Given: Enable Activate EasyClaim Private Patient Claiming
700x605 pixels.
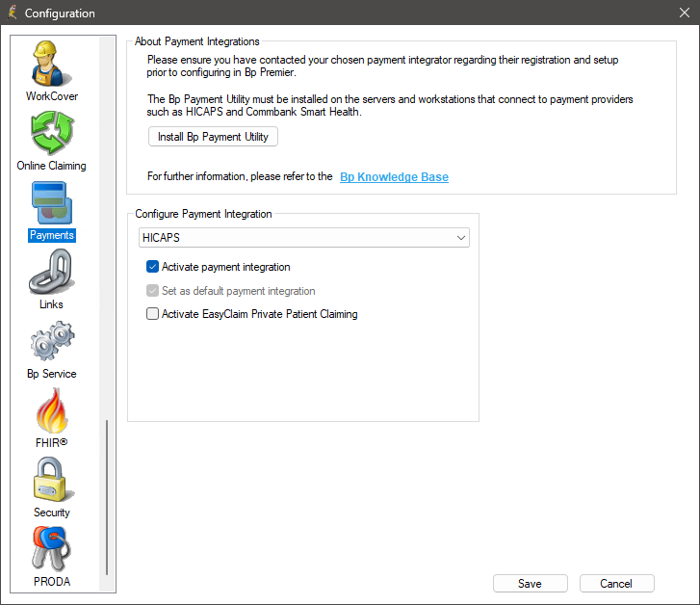Looking at the screenshot, I should 152,314.
